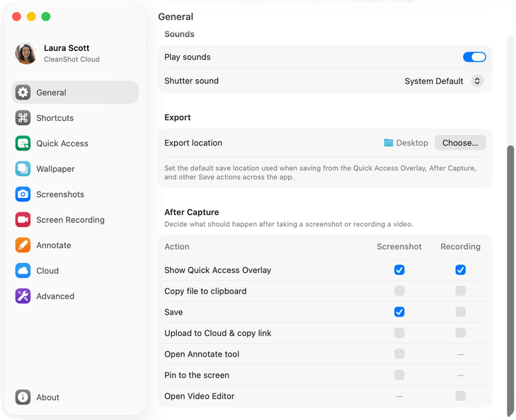Image resolution: width=516 pixels, height=420 pixels.
Task: Select the Annotate pencil icon
Action: [23, 245]
